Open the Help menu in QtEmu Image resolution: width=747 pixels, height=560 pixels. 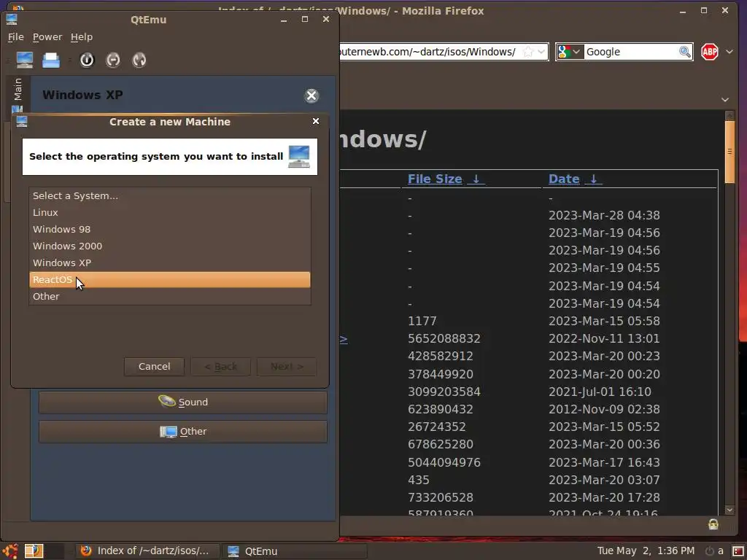pyautogui.click(x=82, y=36)
